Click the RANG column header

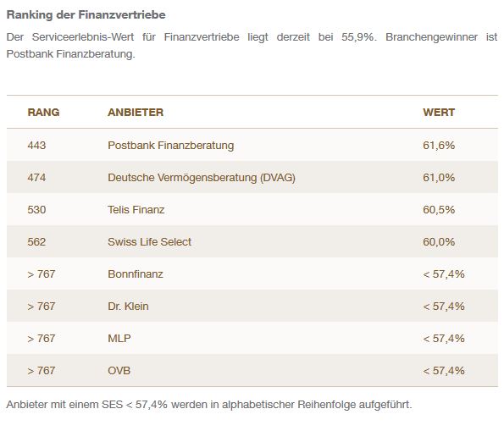pyautogui.click(x=43, y=112)
